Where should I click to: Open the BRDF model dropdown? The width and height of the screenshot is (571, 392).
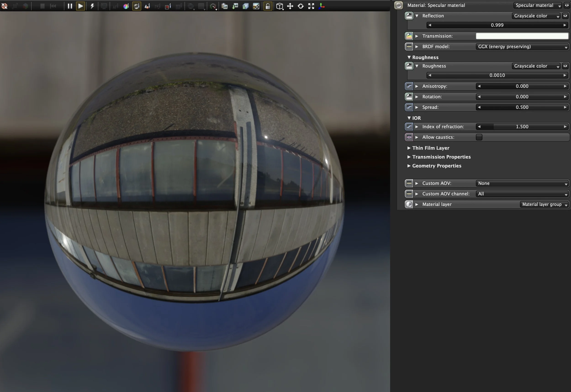click(x=522, y=46)
